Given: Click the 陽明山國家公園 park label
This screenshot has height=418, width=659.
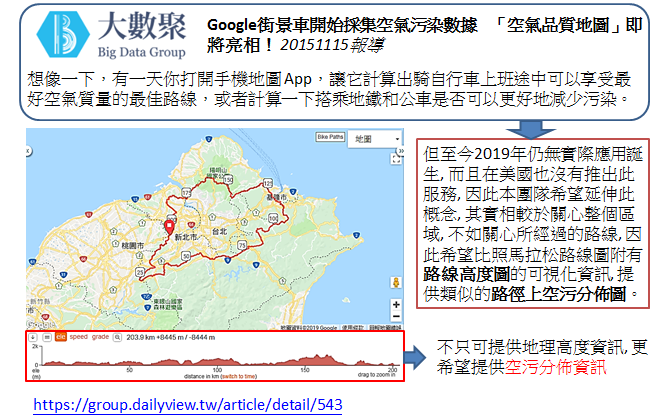Looking at the screenshot, I should pos(219,173).
